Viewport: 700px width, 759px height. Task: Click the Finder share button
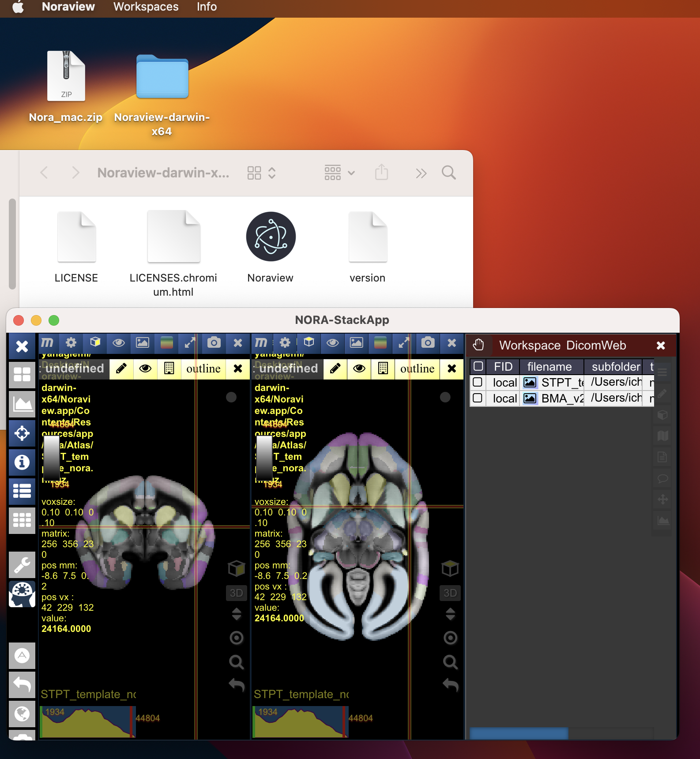tap(382, 172)
